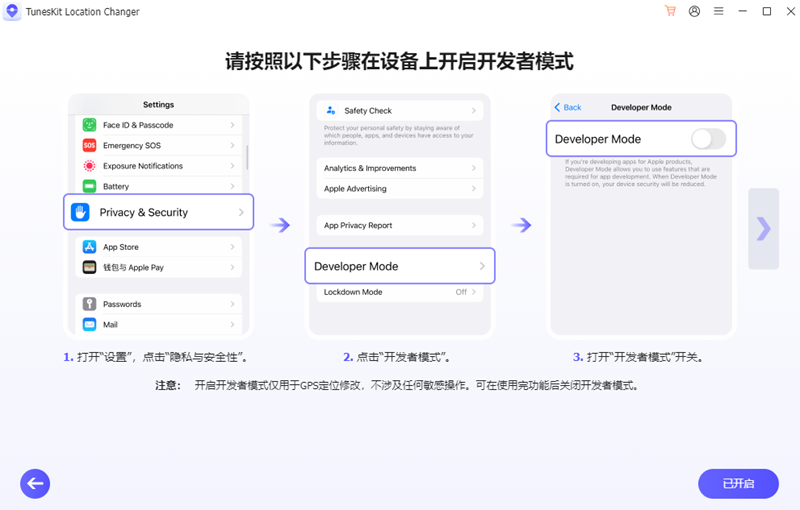Minimize the TunesKit window
The image size is (800, 510).
click(742, 11)
